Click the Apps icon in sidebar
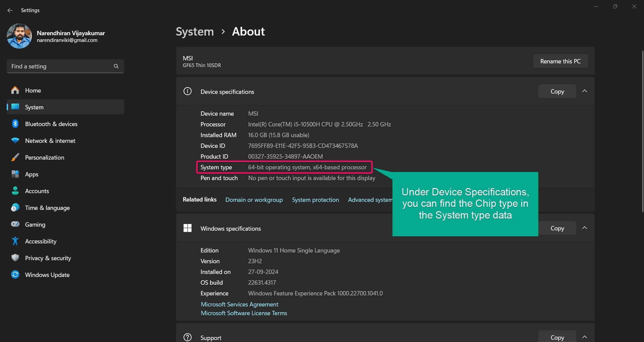Screen dimensions: 644x342 pos(15,174)
